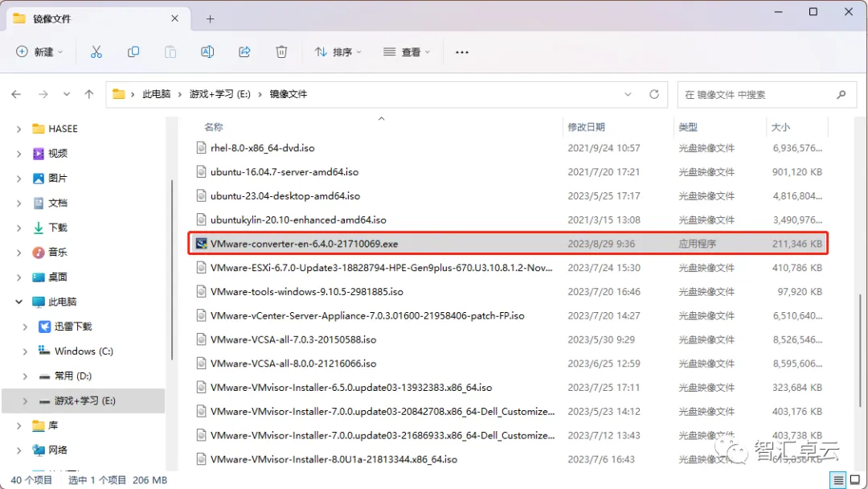Expand the 库 tree node
Image resolution: width=868 pixels, height=489 pixels.
(18, 426)
